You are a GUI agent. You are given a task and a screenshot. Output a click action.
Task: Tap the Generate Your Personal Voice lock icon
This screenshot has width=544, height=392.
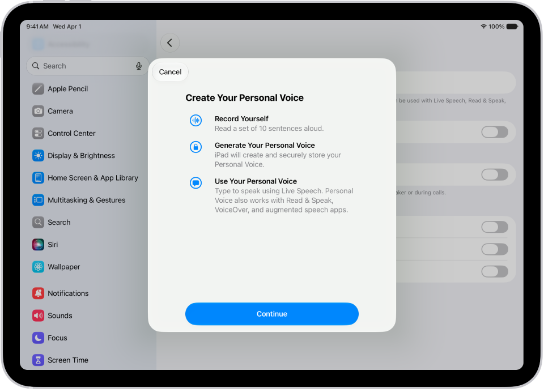pyautogui.click(x=195, y=147)
